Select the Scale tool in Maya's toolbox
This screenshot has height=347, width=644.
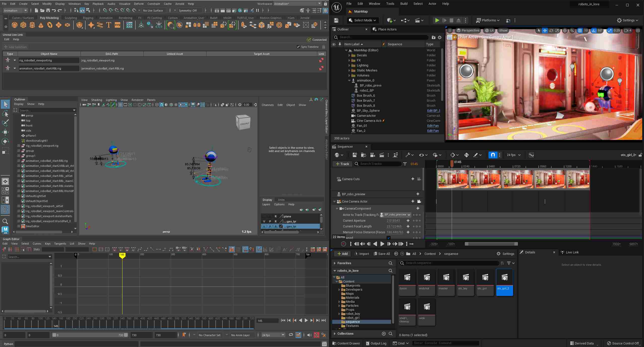pos(5,150)
